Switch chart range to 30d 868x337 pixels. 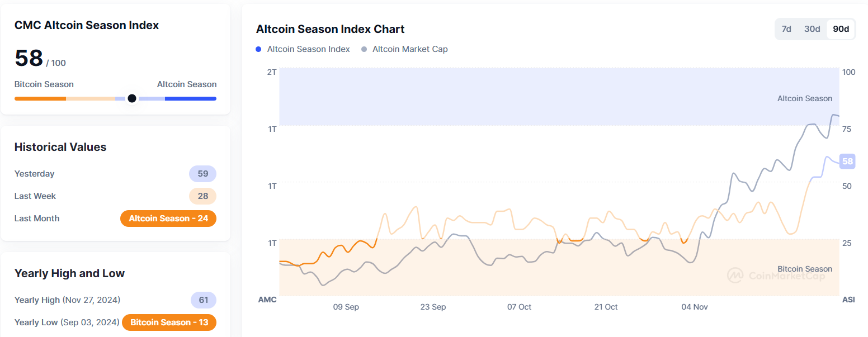pos(812,29)
